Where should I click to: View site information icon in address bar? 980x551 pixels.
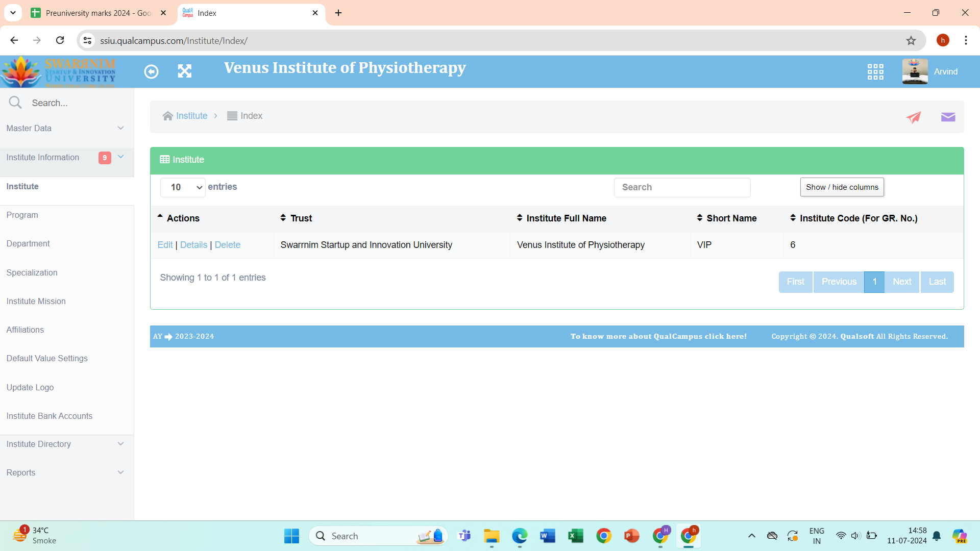[x=88, y=40]
